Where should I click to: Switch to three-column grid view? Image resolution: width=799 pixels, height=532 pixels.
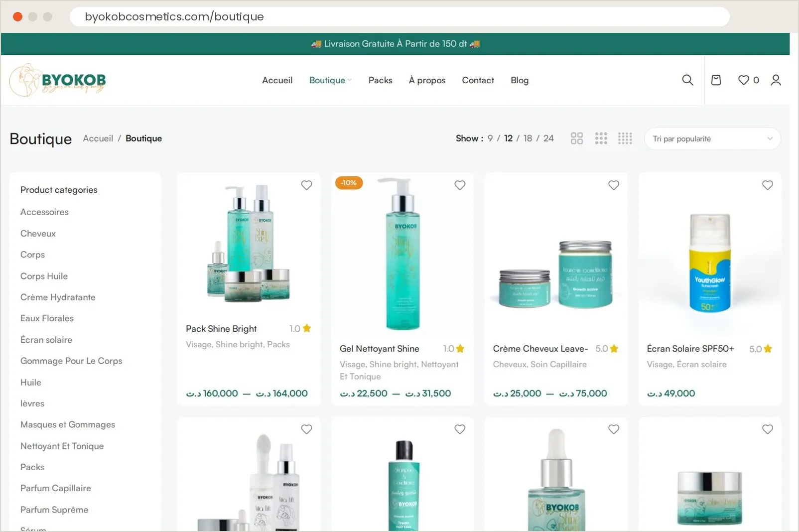[x=601, y=138]
